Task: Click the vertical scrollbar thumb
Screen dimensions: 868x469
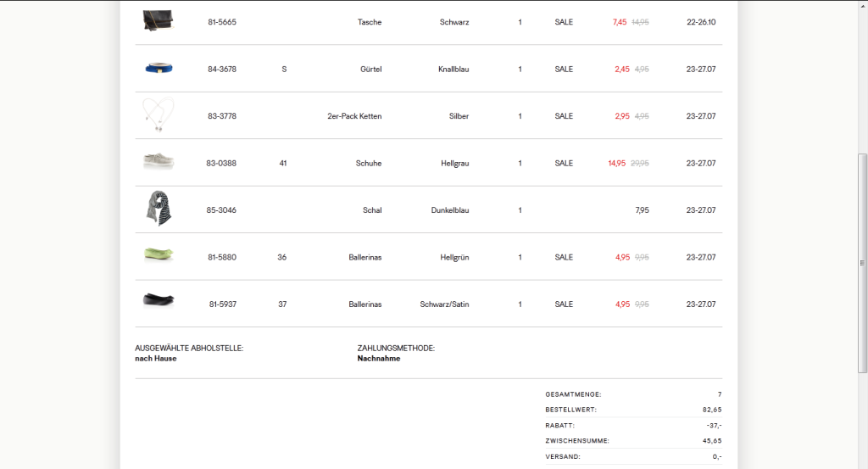Action: click(862, 263)
